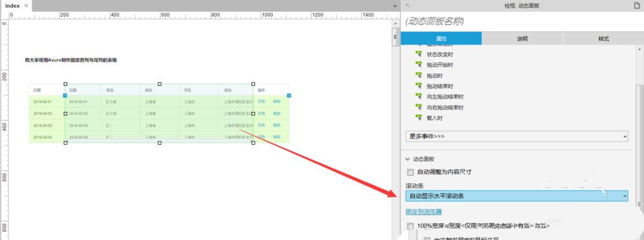Click 查看 link in 2016-05-01 row

261,101
